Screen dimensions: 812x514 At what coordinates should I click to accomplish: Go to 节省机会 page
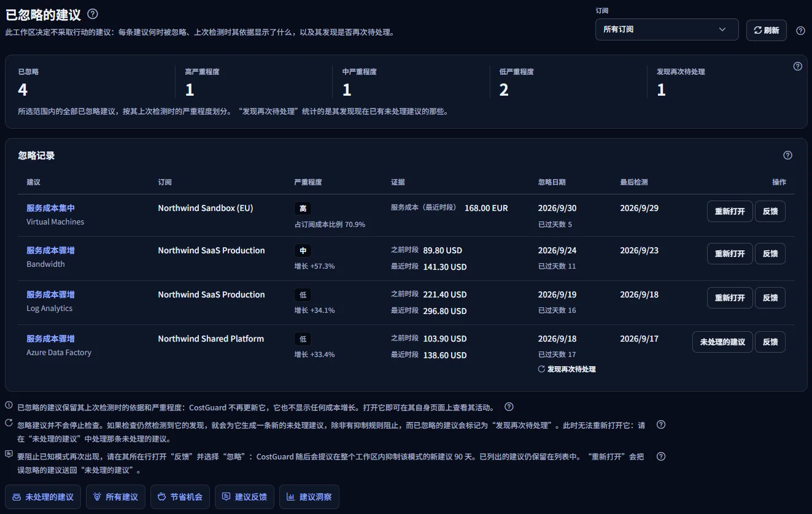pyautogui.click(x=180, y=497)
